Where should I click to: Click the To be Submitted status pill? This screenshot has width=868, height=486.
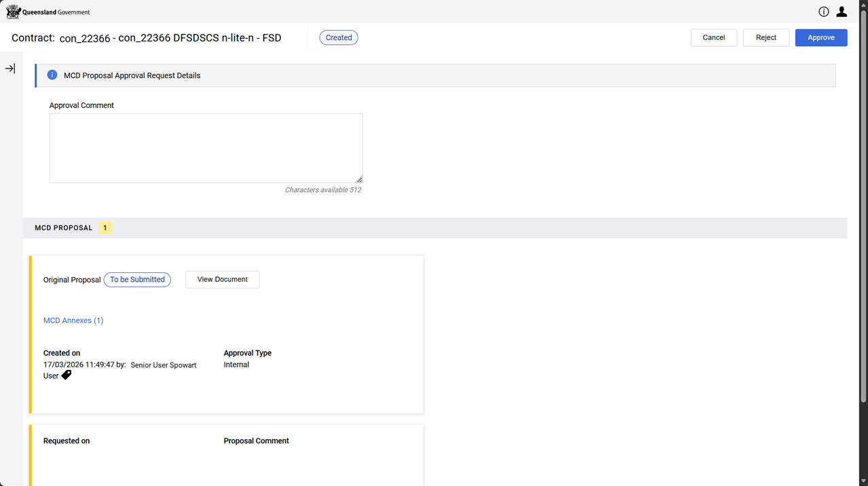(x=137, y=280)
